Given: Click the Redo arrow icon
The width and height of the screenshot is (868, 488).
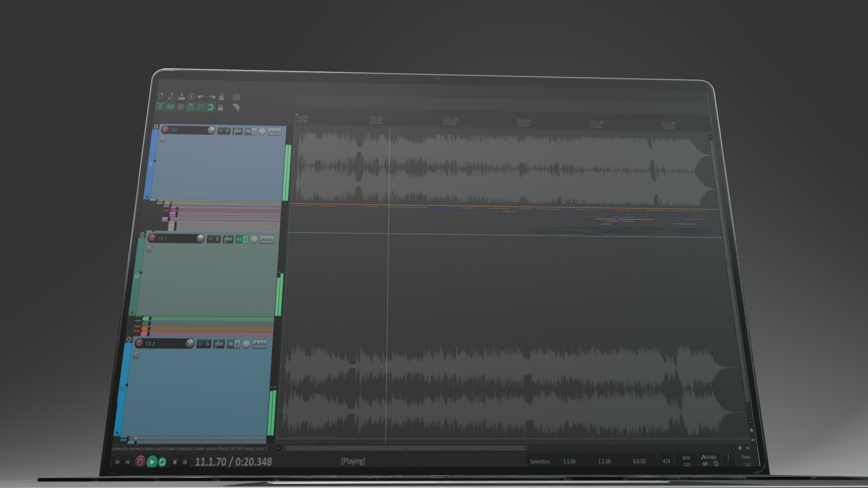Looking at the screenshot, I should 212,97.
